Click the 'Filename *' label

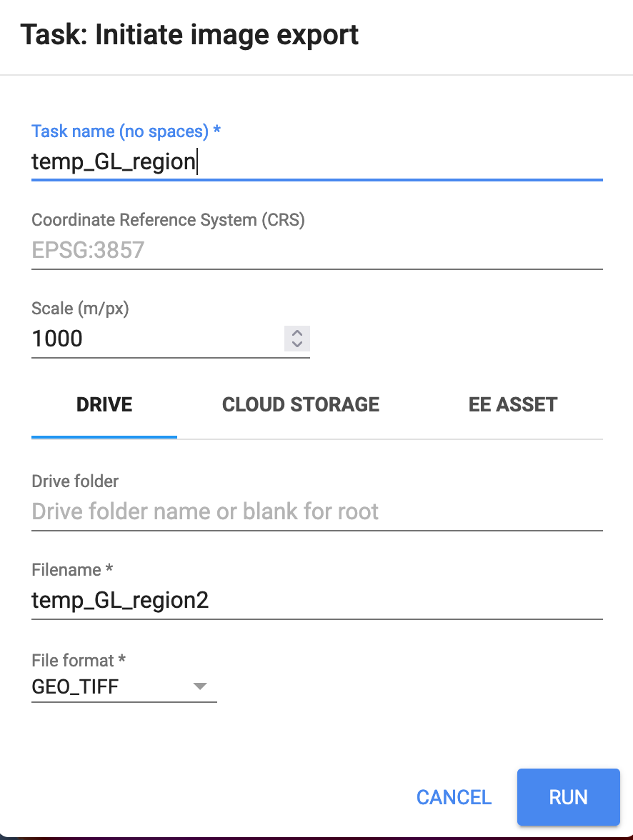(72, 569)
